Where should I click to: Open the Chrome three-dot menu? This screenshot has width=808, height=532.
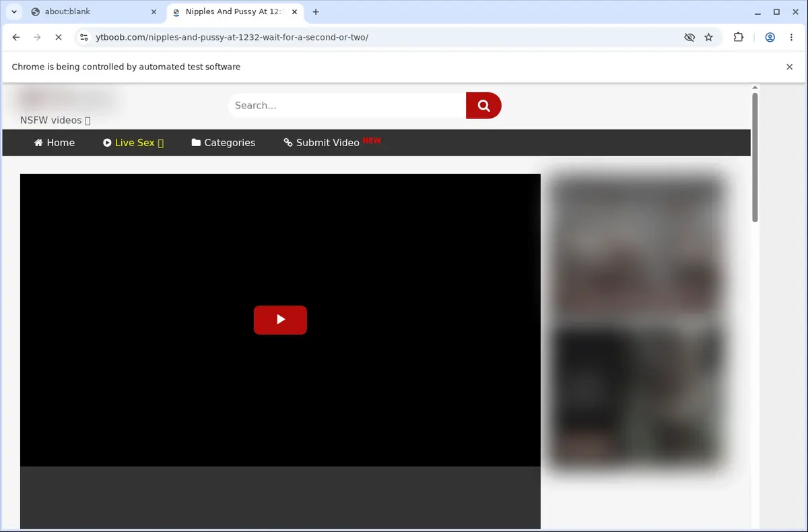pyautogui.click(x=790, y=38)
